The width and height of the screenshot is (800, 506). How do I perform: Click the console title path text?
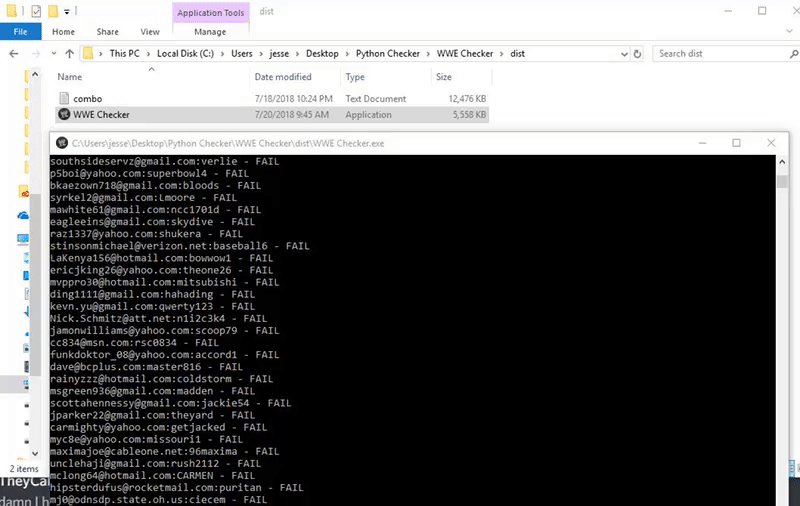pyautogui.click(x=228, y=143)
